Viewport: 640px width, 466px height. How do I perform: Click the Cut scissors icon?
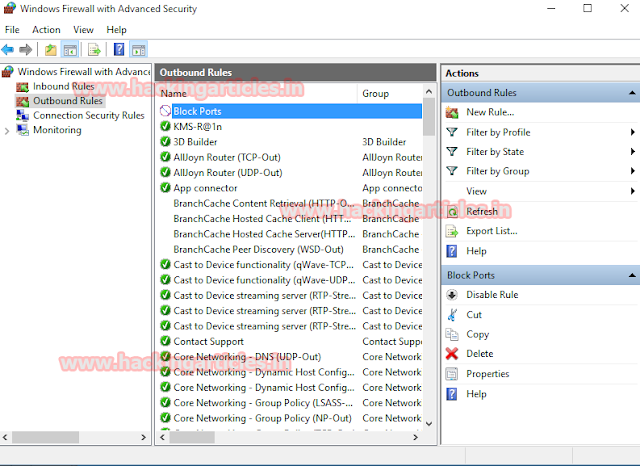[x=452, y=315]
